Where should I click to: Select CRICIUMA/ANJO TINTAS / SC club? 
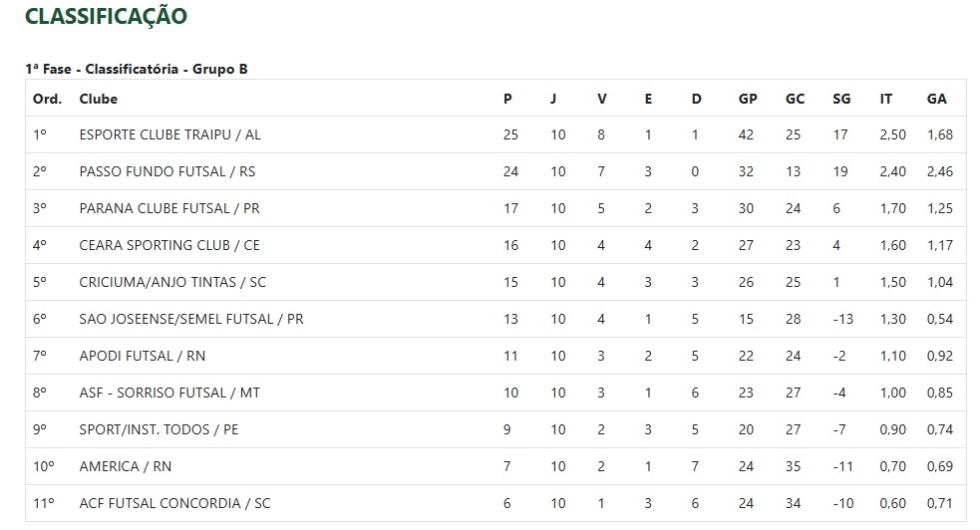(172, 282)
